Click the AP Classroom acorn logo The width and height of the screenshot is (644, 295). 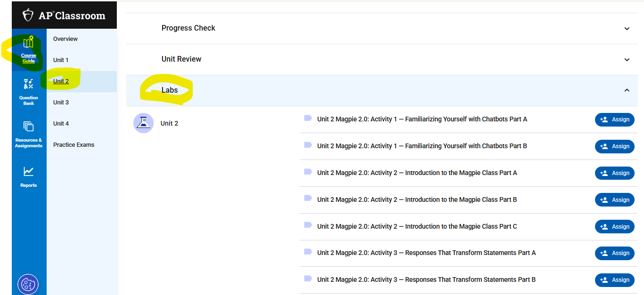click(28, 16)
